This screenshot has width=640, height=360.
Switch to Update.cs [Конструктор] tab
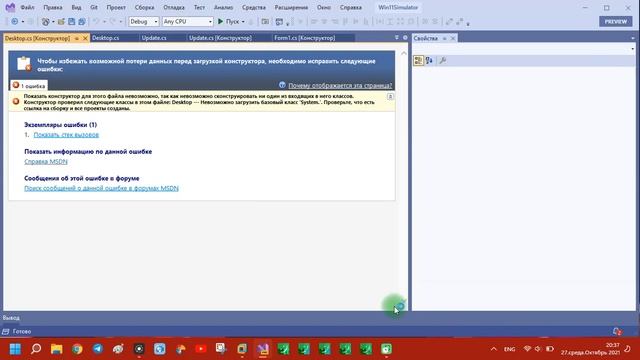pos(220,38)
